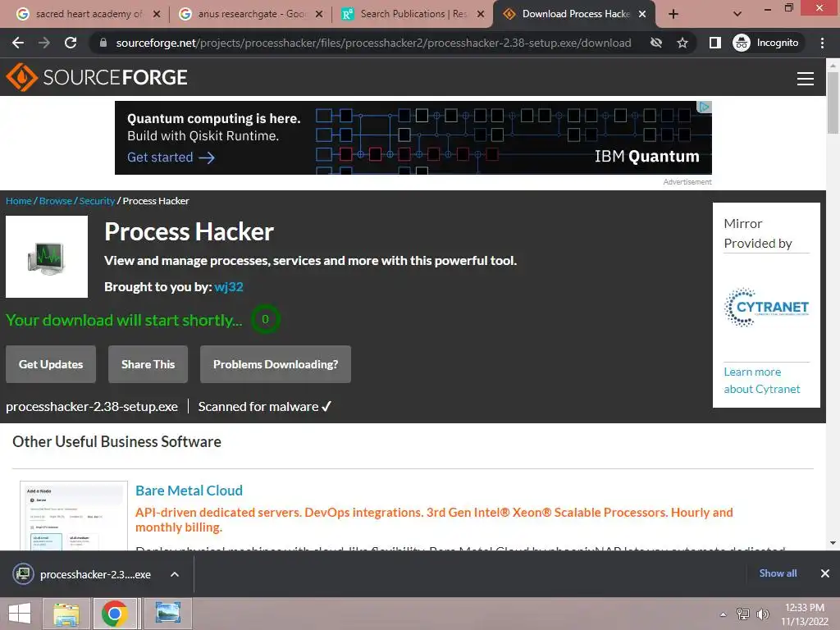Click the crossed-out eye tracking-protection icon
Viewport: 840px width, 630px height.
pos(656,43)
